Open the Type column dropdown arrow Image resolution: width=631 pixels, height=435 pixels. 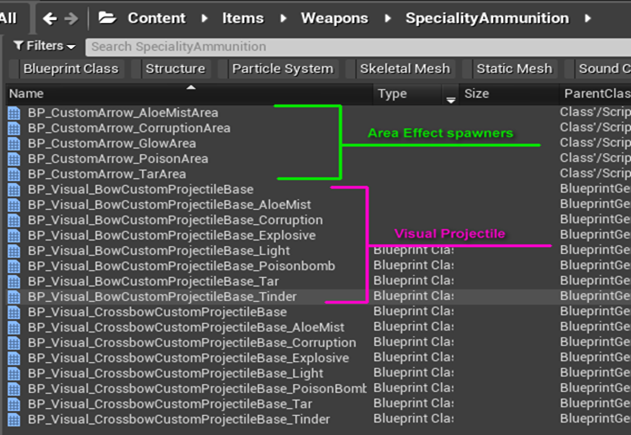450,96
